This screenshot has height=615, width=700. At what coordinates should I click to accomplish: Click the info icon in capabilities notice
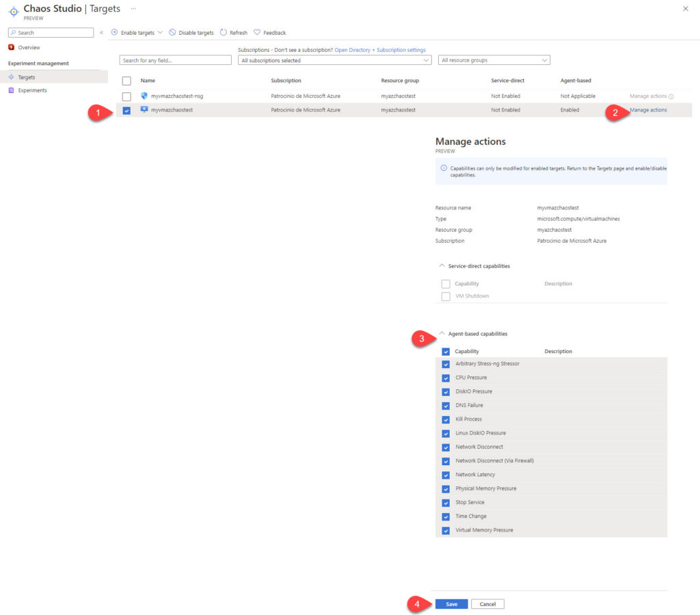444,168
